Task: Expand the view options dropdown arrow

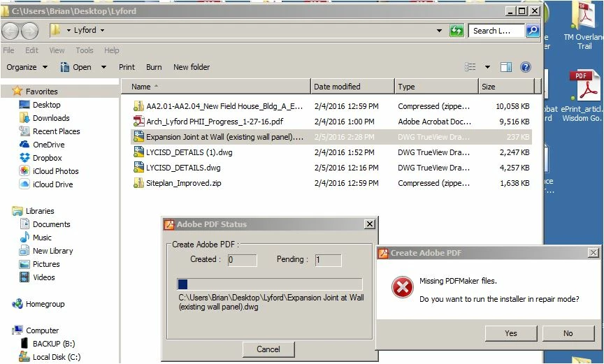Action: pyautogui.click(x=487, y=67)
